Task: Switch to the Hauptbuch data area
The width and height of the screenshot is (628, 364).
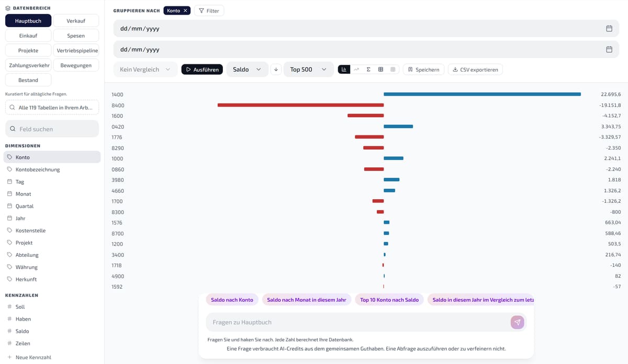Action: [28, 21]
